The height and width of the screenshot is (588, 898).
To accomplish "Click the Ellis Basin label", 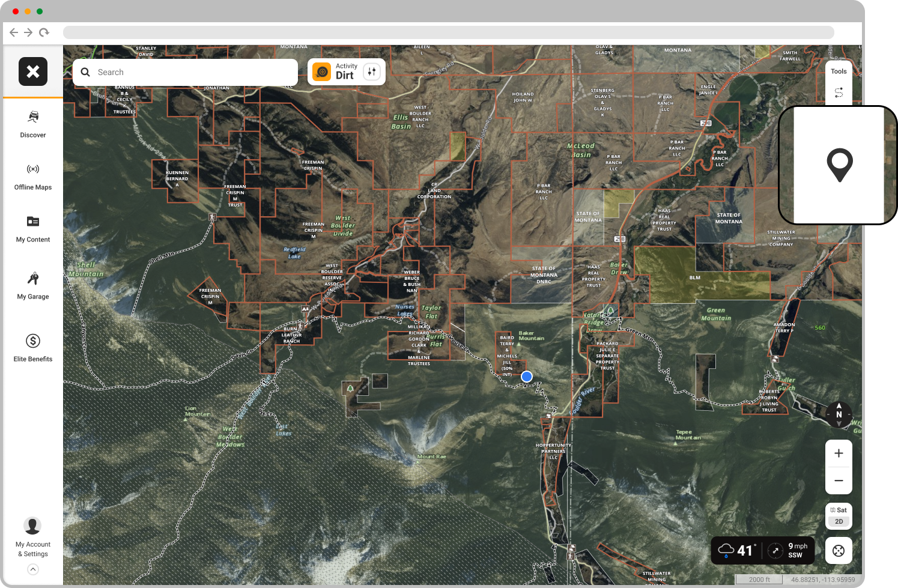I will (401, 122).
